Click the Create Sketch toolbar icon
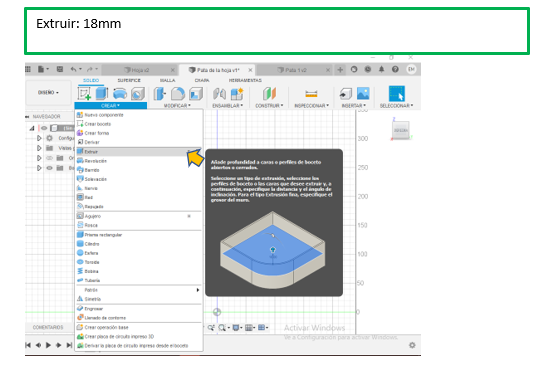The width and height of the screenshot is (548, 376). pos(84,94)
